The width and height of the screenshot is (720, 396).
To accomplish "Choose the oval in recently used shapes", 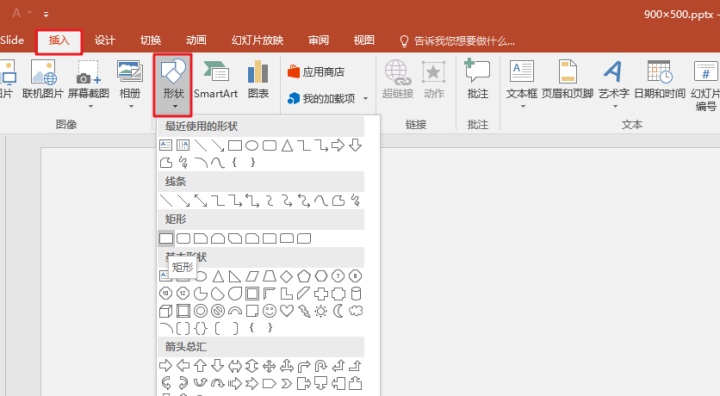I will point(252,146).
